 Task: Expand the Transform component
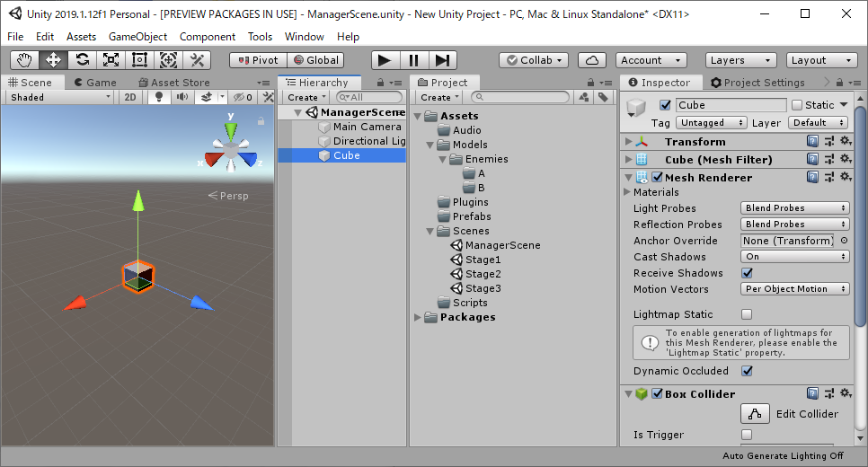[x=628, y=142]
